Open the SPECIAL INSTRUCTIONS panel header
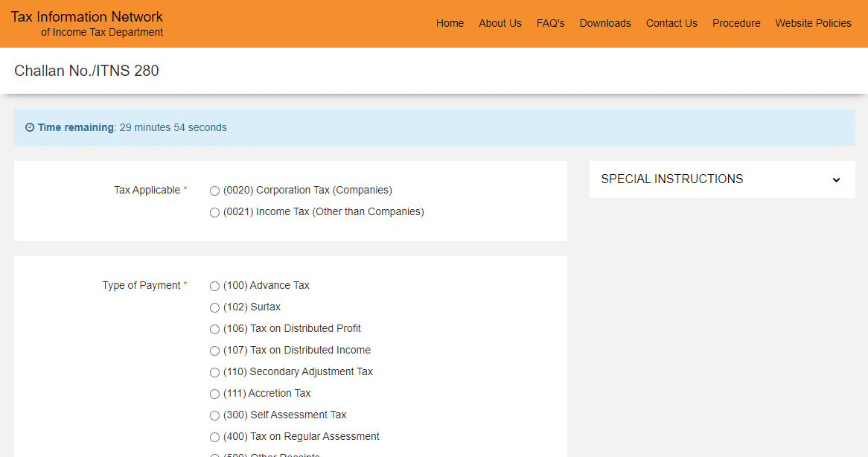 point(671,179)
